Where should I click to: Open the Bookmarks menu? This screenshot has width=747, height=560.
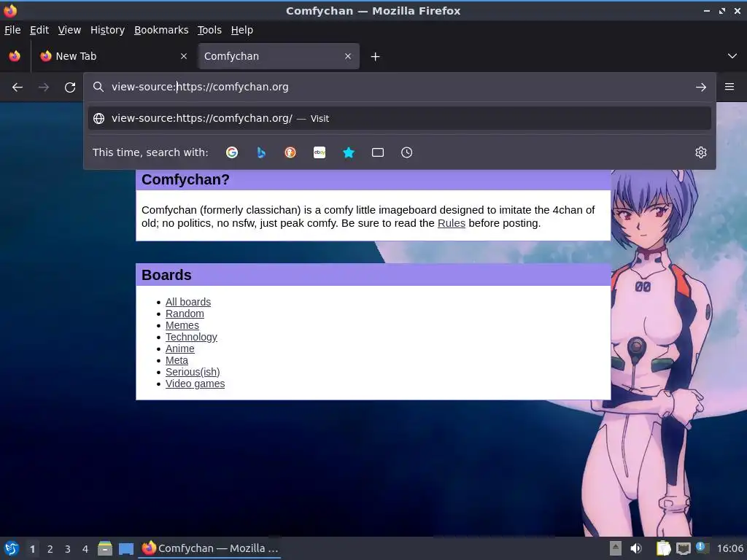[161, 30]
